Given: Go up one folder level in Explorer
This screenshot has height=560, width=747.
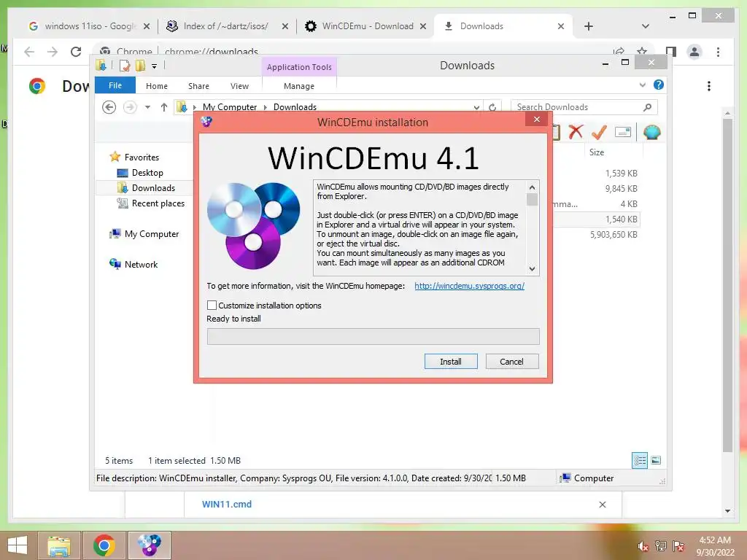Looking at the screenshot, I should 164,107.
